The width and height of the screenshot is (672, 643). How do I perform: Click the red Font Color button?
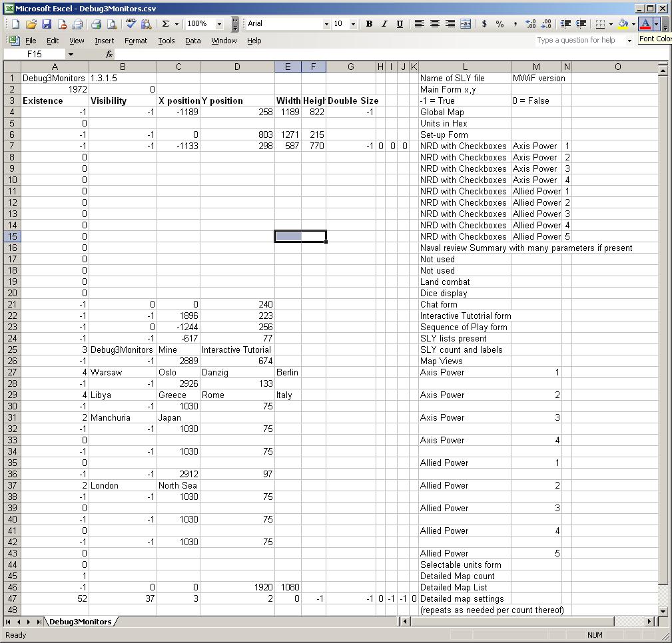pos(645,24)
